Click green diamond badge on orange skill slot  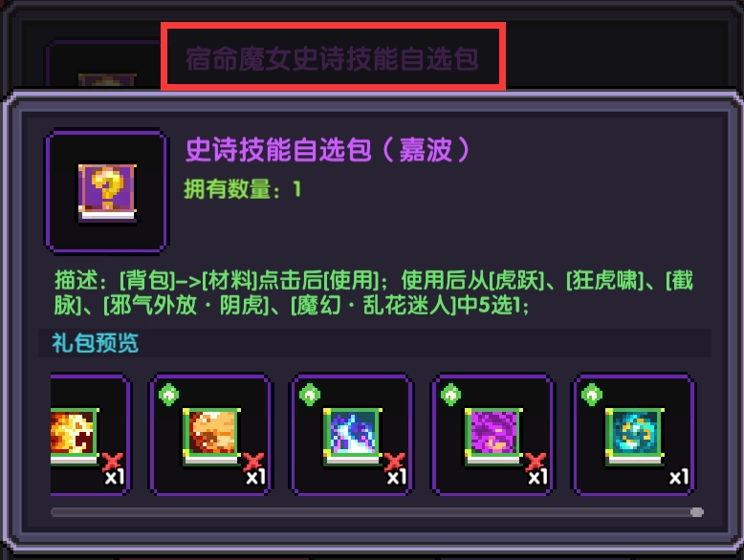click(168, 395)
